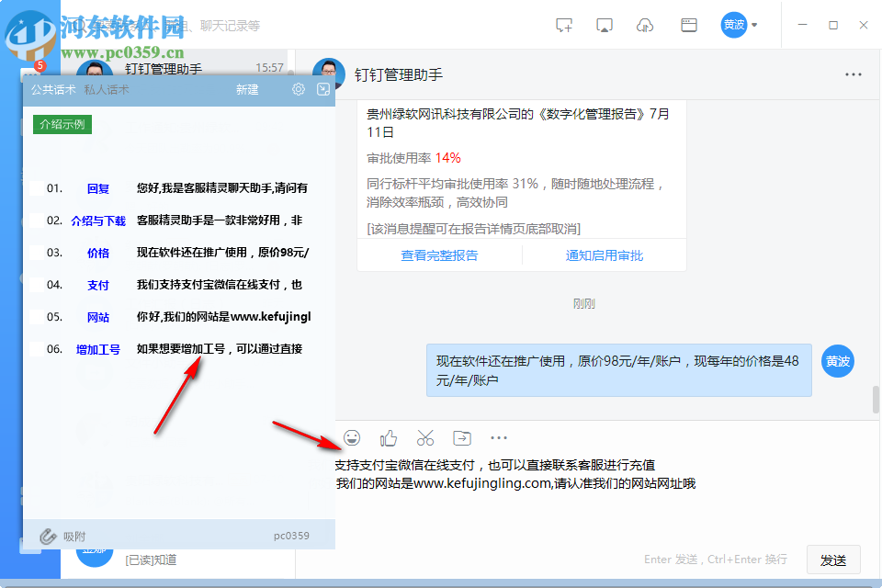Image resolution: width=882 pixels, height=588 pixels.
Task: Click the 审批使用率 14% text
Action: [413, 158]
